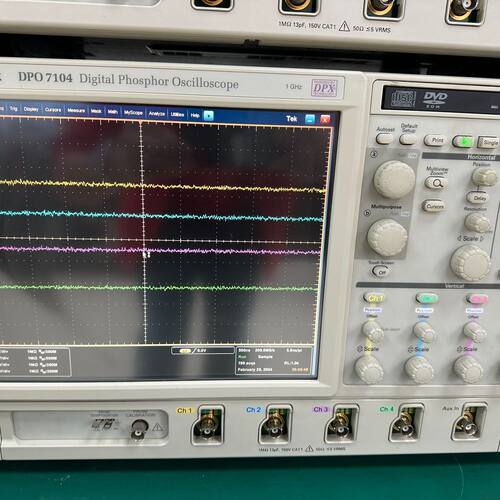The image size is (500, 500).
Task: Push the front-panel Cursors button
Action: [x=434, y=206]
